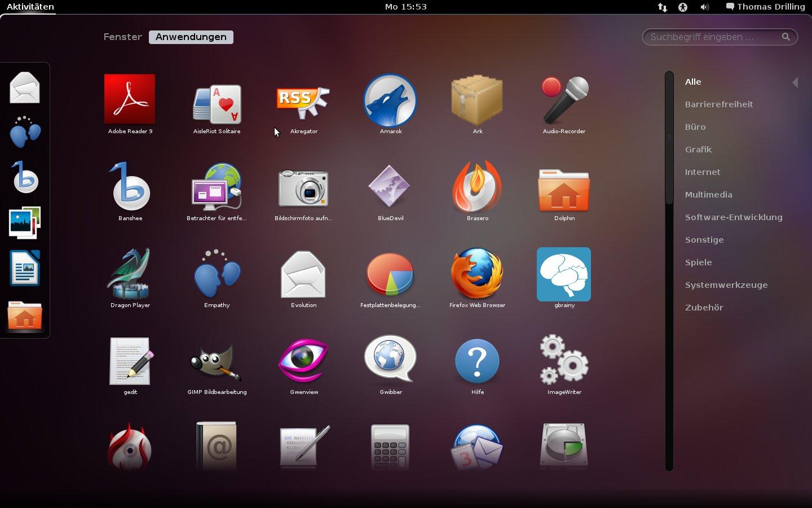Image resolution: width=812 pixels, height=508 pixels.
Task: Open the code-editor icon with pen
Action: 303,447
